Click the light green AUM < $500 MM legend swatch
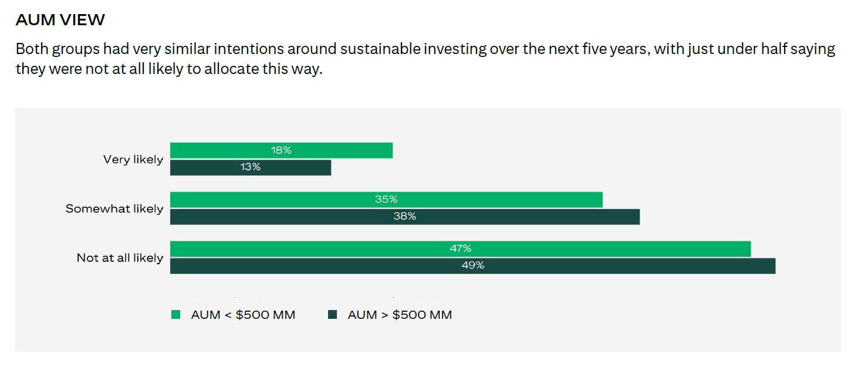Screen dimensions: 868x367 [x=175, y=315]
